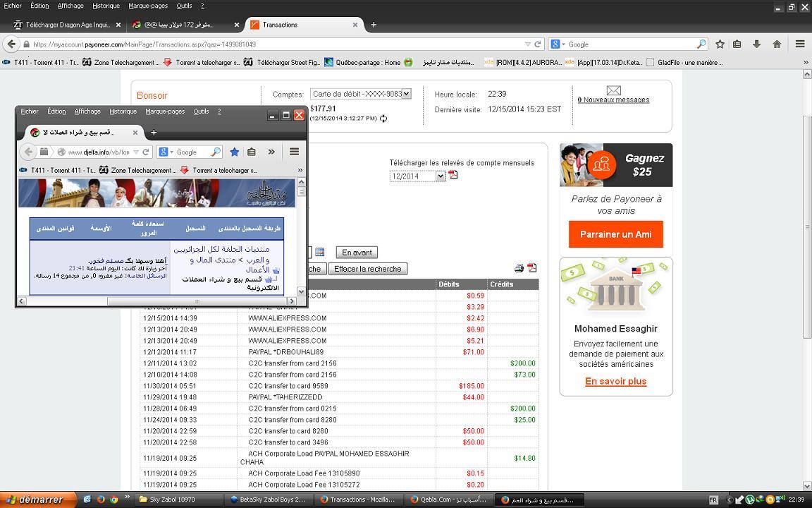Expand bookmarks overflow chevron in djelfa window

tap(300, 170)
